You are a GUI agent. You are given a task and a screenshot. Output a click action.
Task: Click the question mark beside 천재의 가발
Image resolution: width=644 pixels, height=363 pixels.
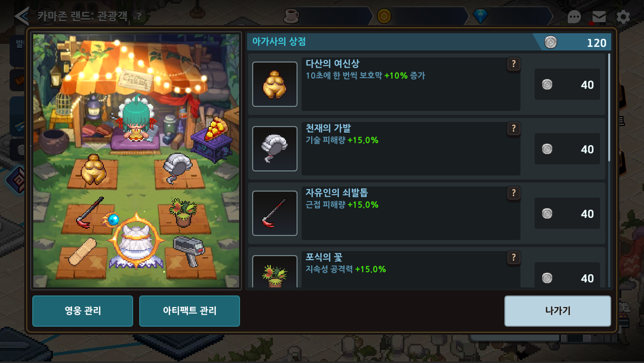coord(513,129)
